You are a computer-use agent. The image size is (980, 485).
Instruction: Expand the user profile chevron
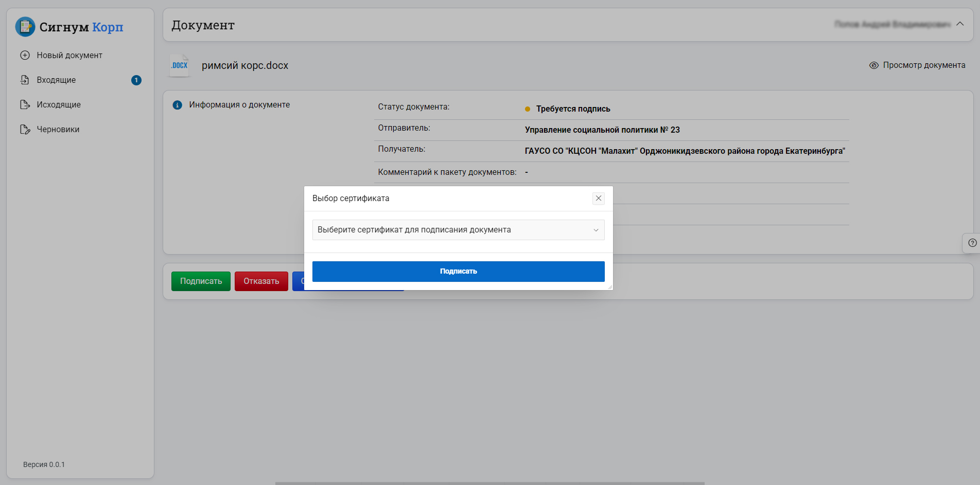click(960, 24)
